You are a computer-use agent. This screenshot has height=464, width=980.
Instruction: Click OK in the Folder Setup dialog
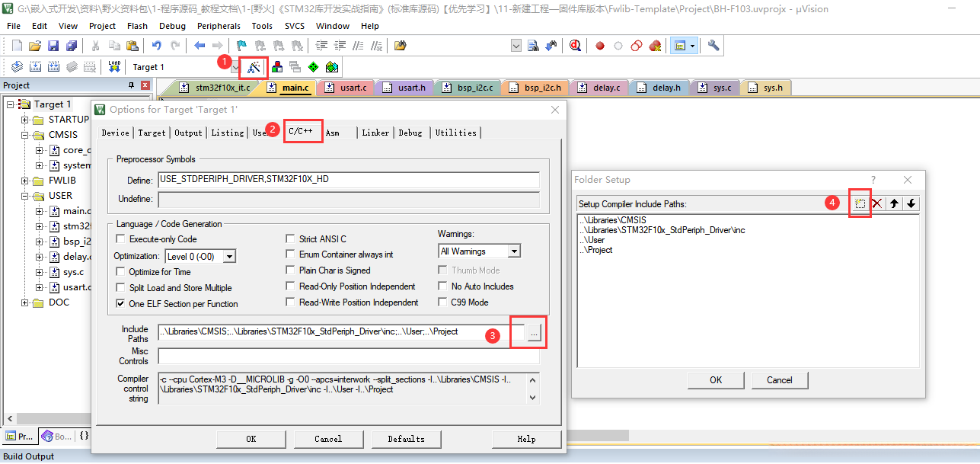pos(716,379)
